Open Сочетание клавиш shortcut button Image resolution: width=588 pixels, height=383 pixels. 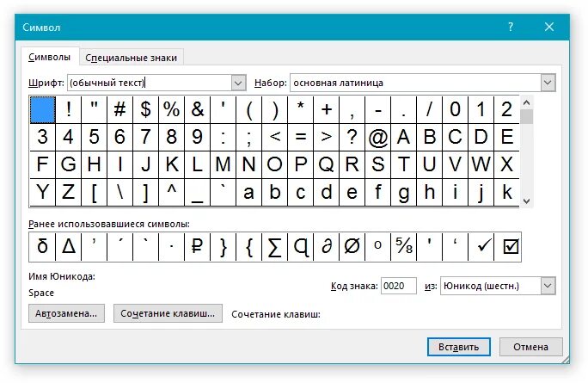tap(168, 313)
